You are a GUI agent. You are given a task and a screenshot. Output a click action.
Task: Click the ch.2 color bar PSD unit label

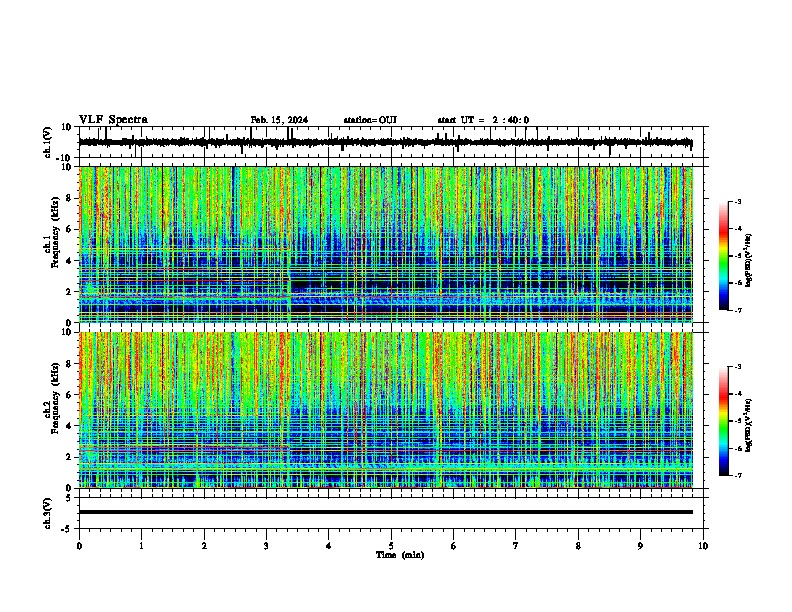748,425
